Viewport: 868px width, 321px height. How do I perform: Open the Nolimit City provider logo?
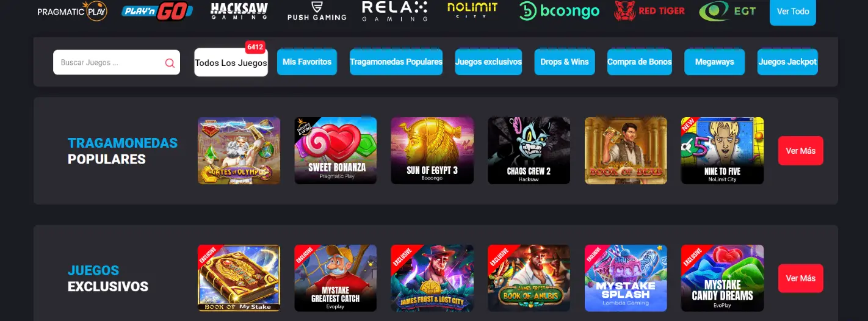[x=472, y=10]
